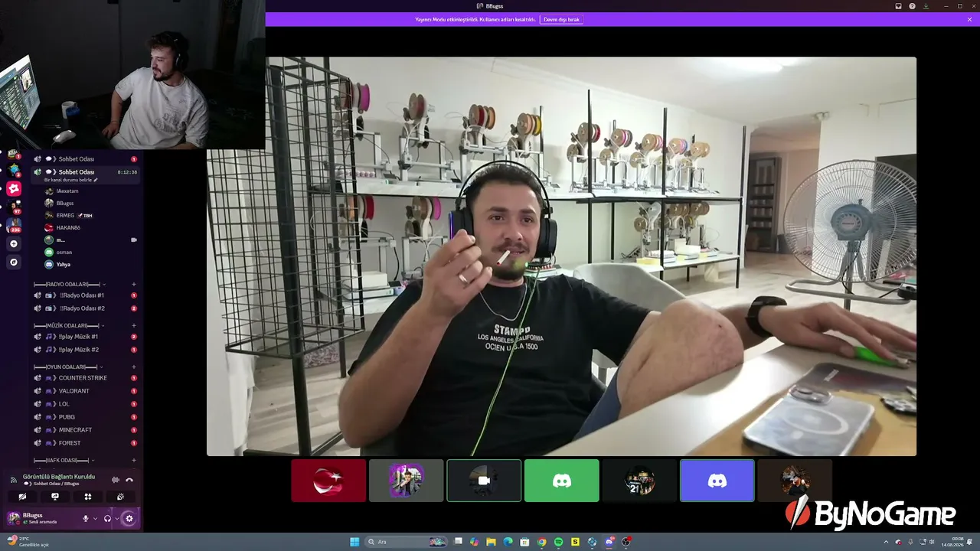Open the taskbar weather widget
The height and width of the screenshot is (551, 980).
pos(28,542)
